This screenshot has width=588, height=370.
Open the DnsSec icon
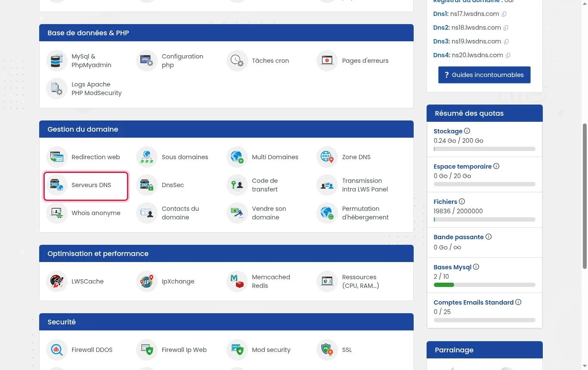click(147, 185)
